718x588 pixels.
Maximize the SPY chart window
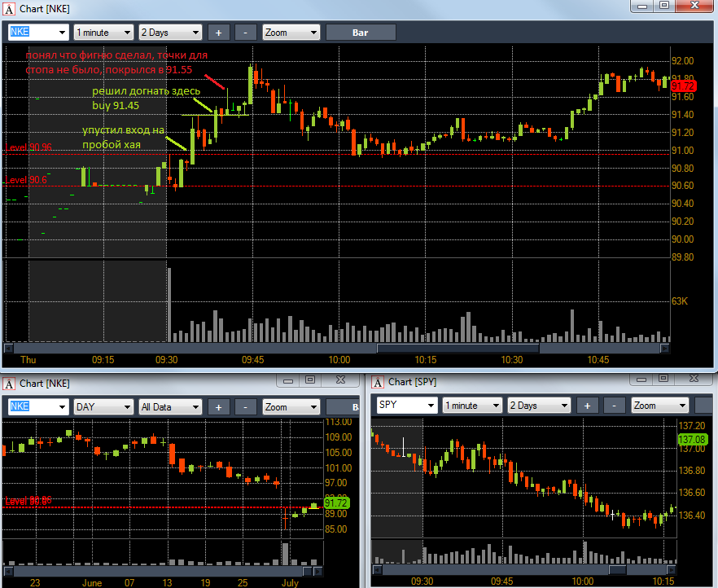click(663, 379)
